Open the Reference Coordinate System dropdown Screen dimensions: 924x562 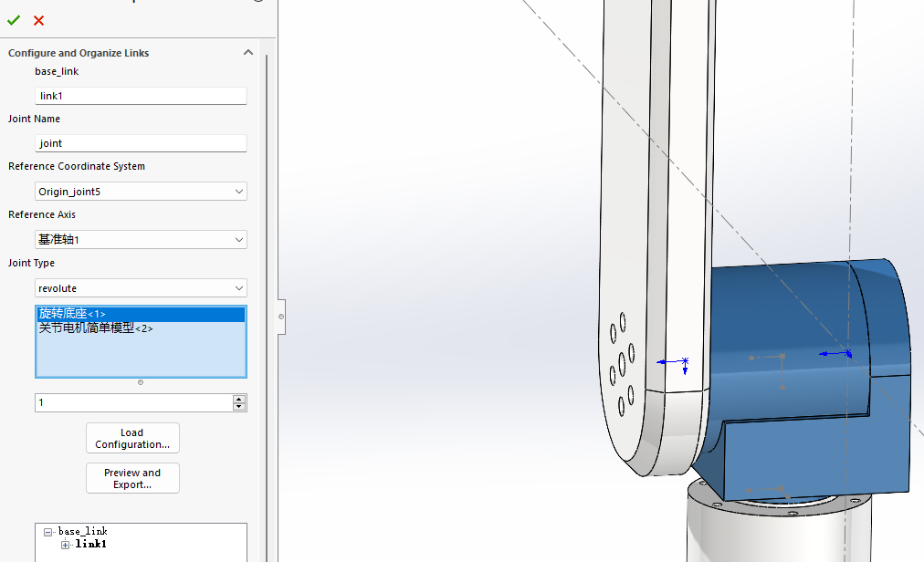tap(141, 192)
